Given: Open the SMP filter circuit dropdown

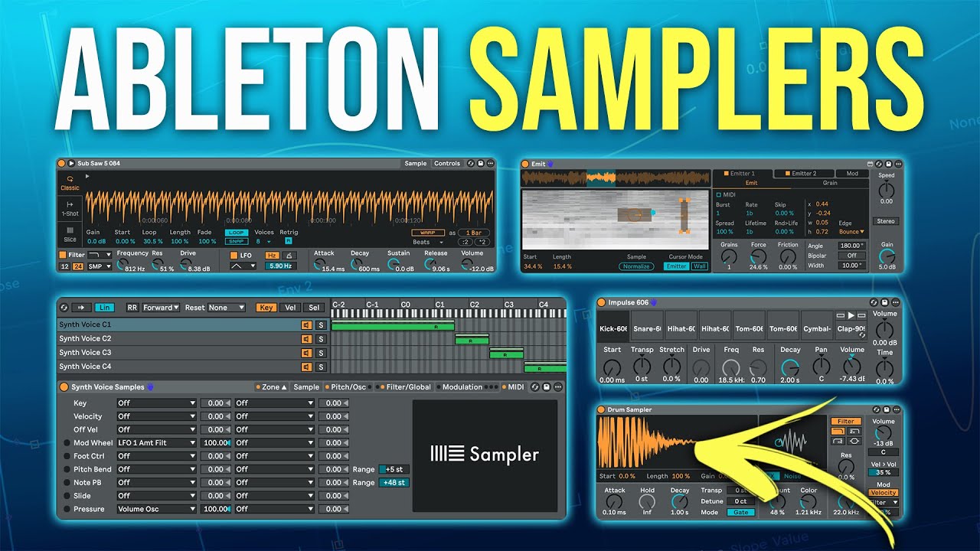Looking at the screenshot, I should click(100, 266).
